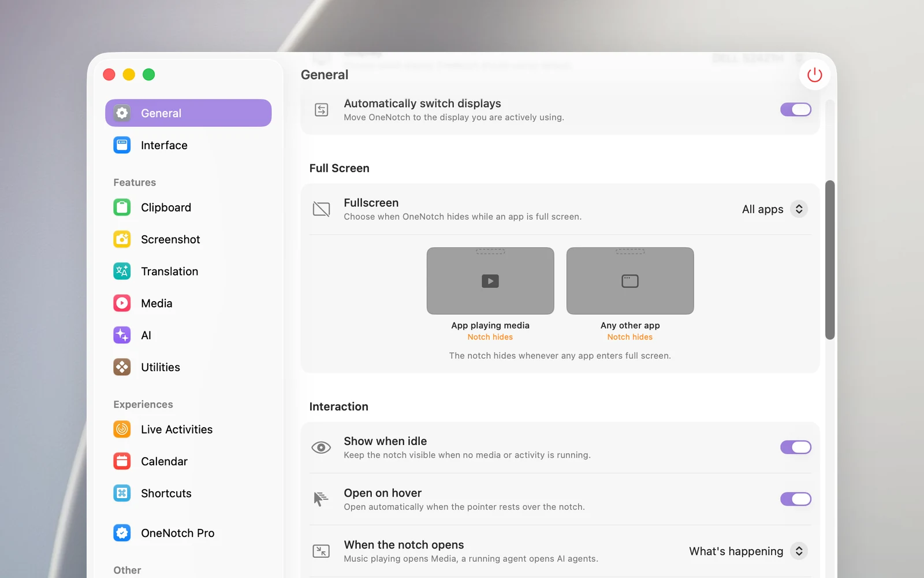Click the switch-displays arrows icon
The height and width of the screenshot is (578, 924).
coord(322,110)
